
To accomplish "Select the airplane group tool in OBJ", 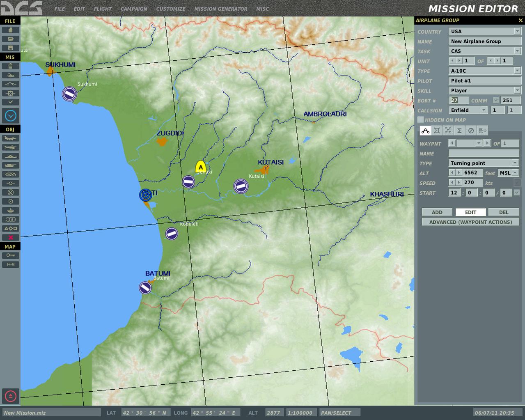I will [10, 138].
